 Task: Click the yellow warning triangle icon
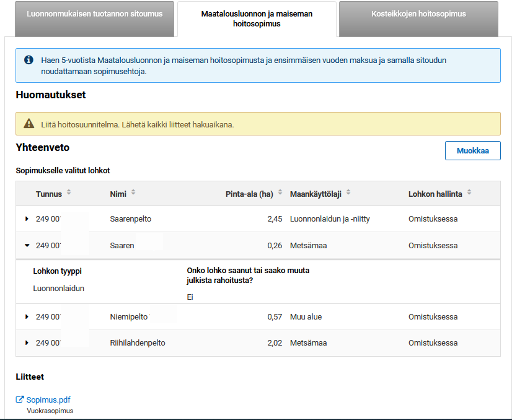click(x=29, y=124)
